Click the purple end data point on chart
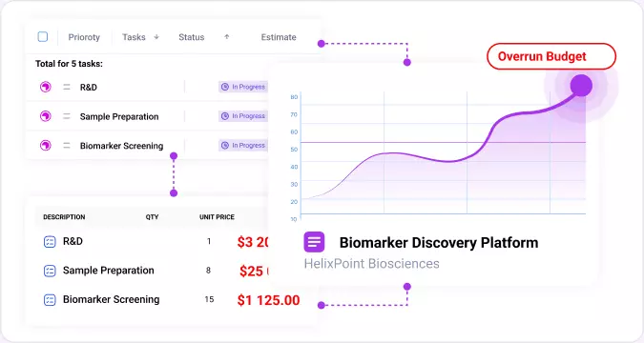The height and width of the screenshot is (343, 644). 581,86
